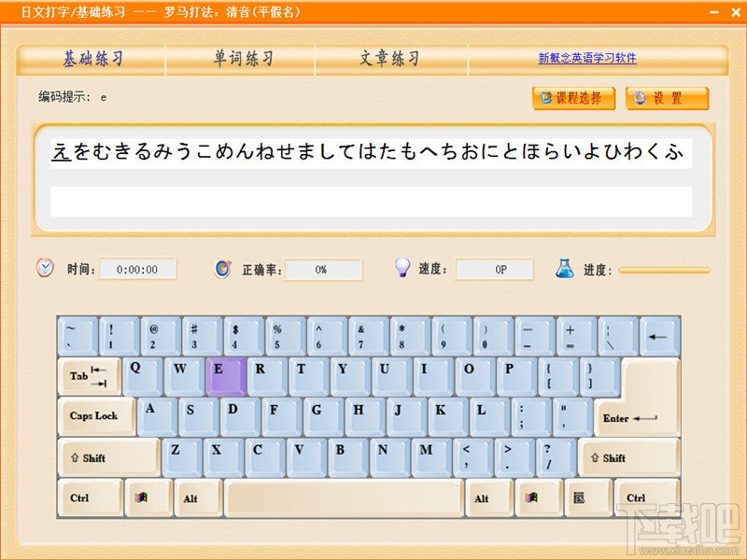Click the empty typing input line
Screen dimensions: 747x560
pos(371,201)
